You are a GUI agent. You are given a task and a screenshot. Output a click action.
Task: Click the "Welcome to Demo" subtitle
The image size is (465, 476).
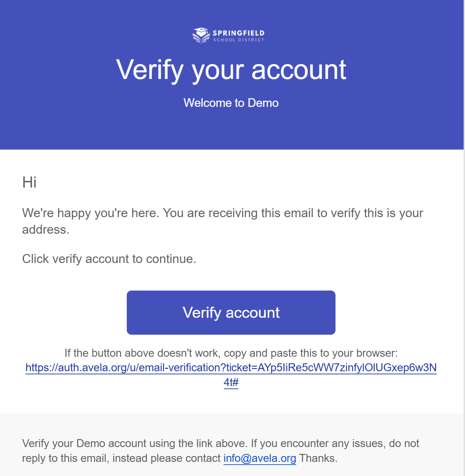coord(231,103)
